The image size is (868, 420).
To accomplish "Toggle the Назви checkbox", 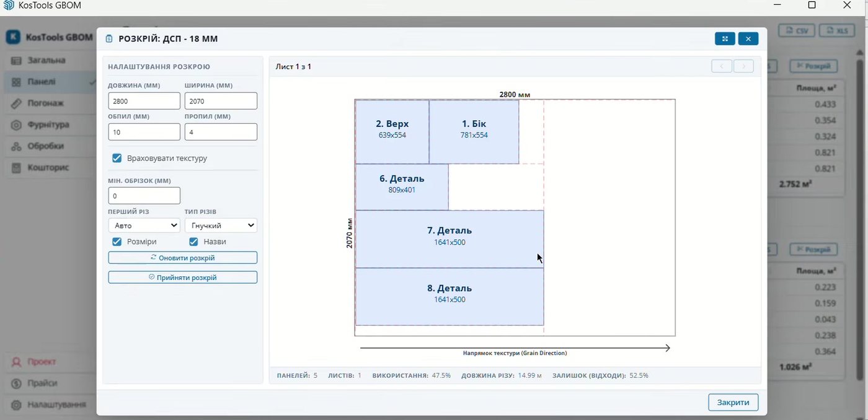I will coord(194,242).
